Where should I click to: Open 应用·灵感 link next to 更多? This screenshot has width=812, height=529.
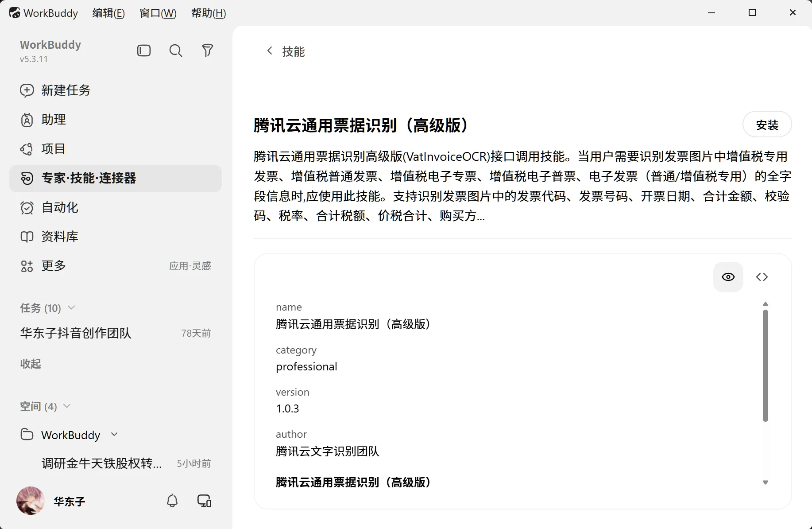pyautogui.click(x=190, y=266)
